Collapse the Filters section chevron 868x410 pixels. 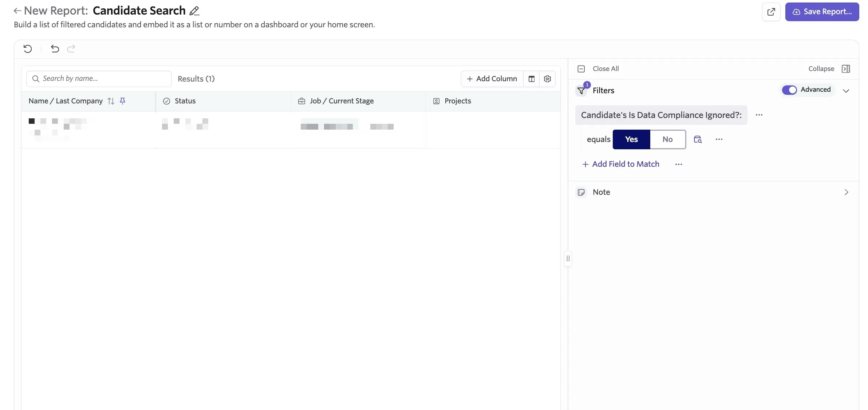coord(846,91)
